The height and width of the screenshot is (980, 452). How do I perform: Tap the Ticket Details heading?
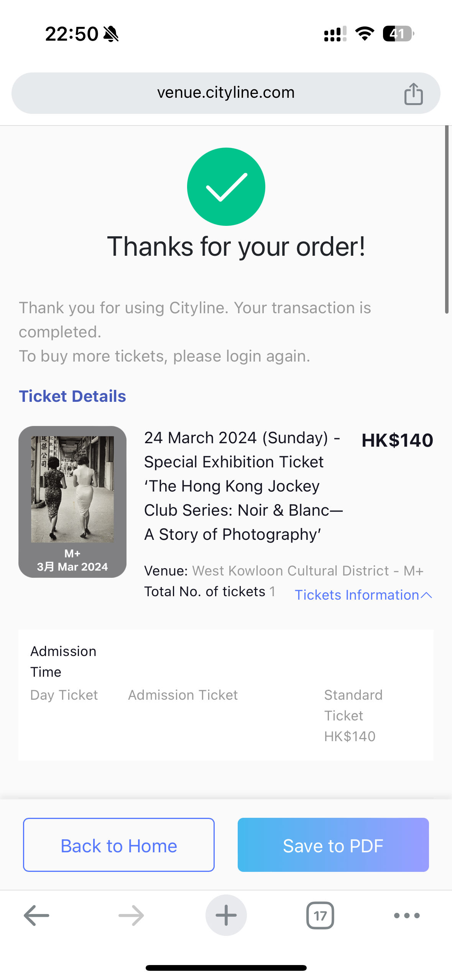(72, 396)
